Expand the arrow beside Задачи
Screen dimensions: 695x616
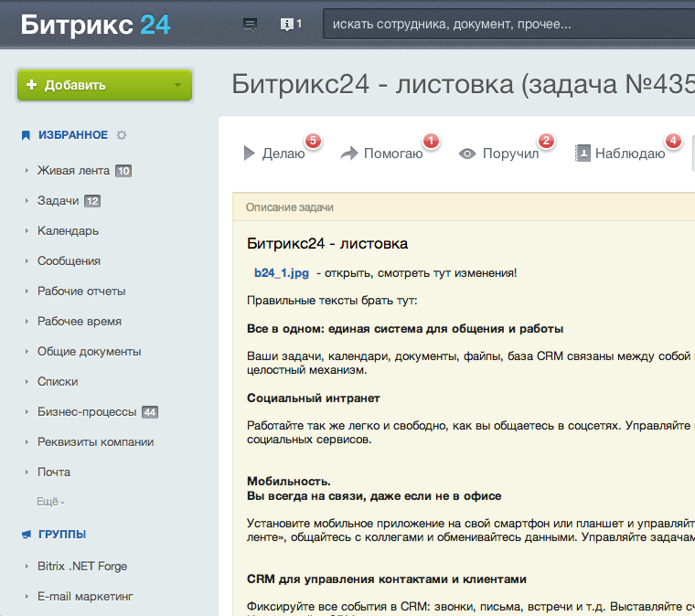pyautogui.click(x=27, y=200)
